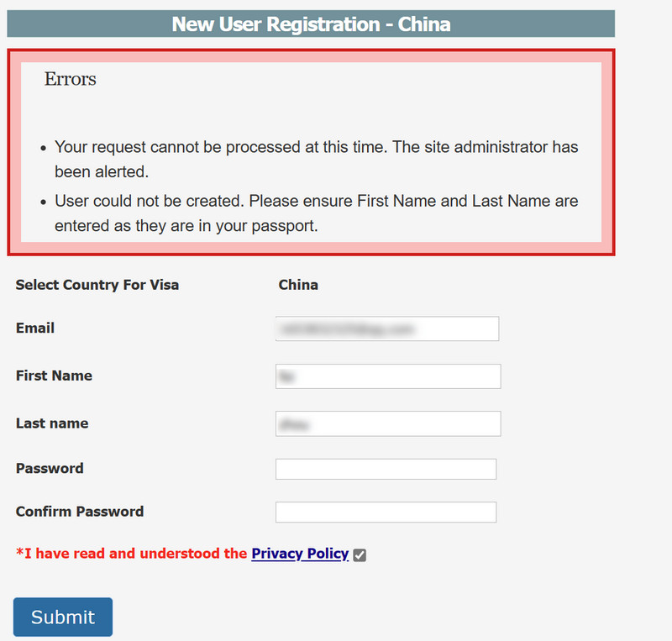Click the China country value text
The image size is (672, 641).
tap(298, 285)
